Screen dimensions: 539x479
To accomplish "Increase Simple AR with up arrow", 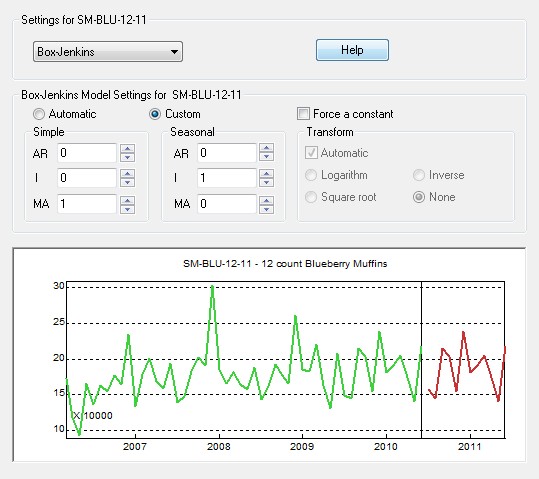I will coord(128,148).
